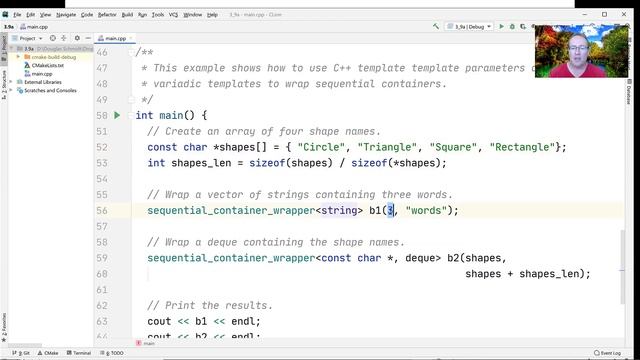Open the View menu
The image size is (640, 360).
click(x=45, y=15)
